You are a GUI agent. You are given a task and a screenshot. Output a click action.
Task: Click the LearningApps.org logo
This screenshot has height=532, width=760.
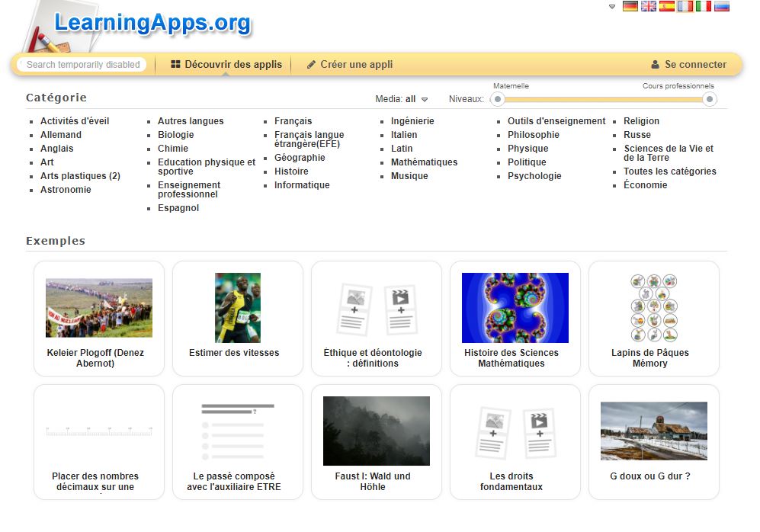click(152, 24)
